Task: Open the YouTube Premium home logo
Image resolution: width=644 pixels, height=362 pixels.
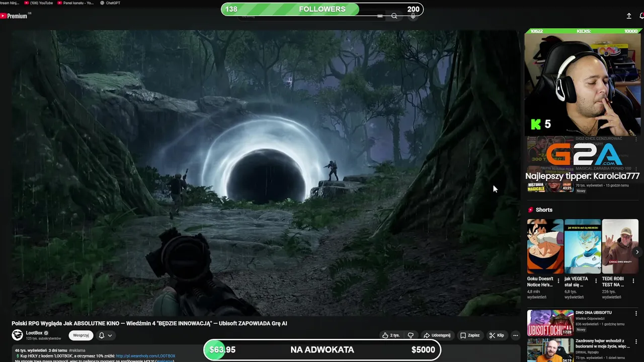Action: (14, 16)
